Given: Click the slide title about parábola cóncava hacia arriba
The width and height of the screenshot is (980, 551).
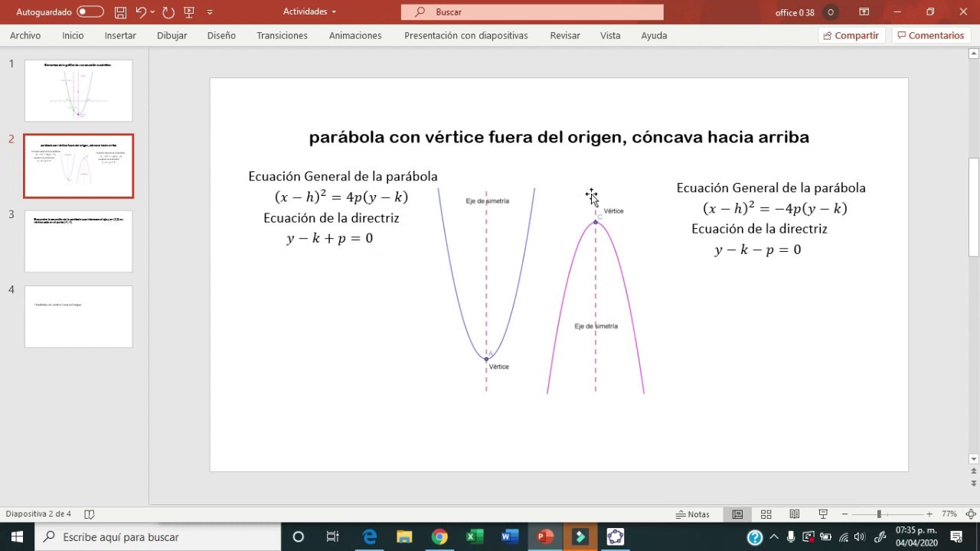Looking at the screenshot, I should [x=559, y=137].
